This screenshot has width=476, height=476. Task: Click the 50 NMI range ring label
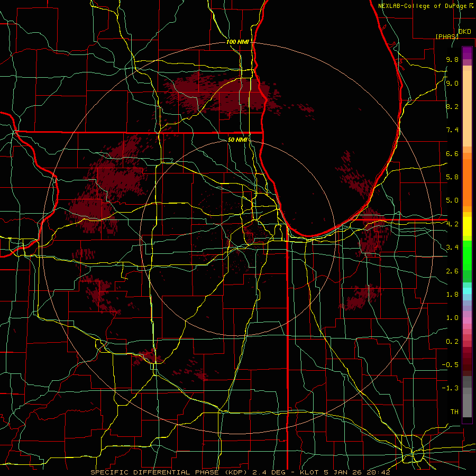tap(237, 140)
